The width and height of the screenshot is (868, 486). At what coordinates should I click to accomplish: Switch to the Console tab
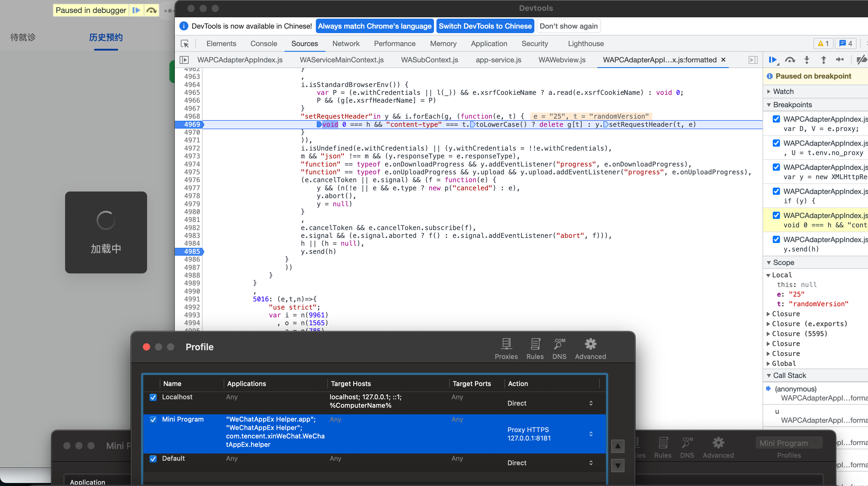(x=263, y=44)
